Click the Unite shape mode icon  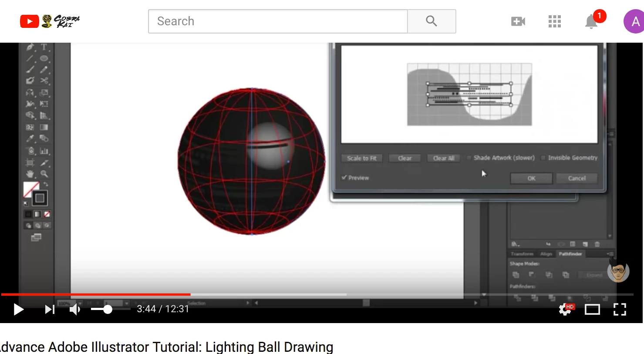tap(516, 275)
